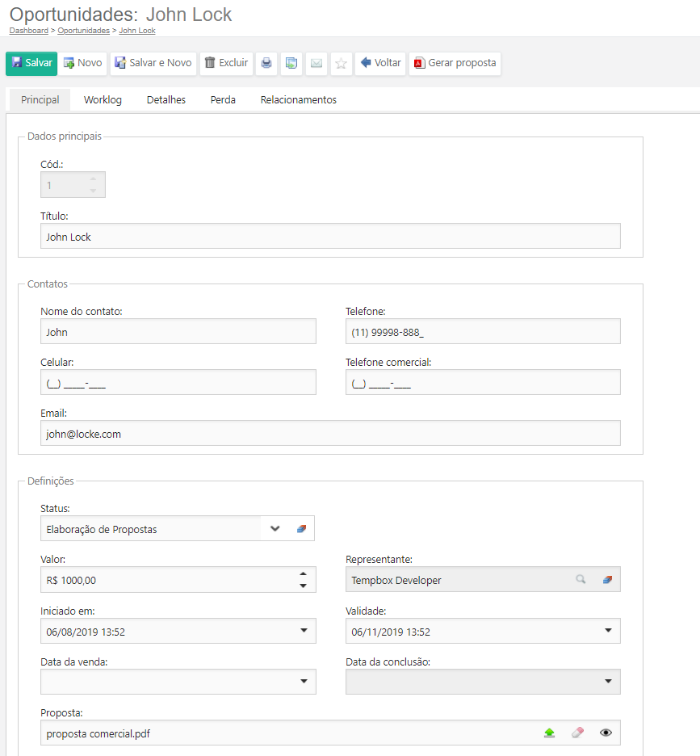This screenshot has height=756, width=700.
Task: Click the duplicate record icon beside the printer
Action: point(291,63)
